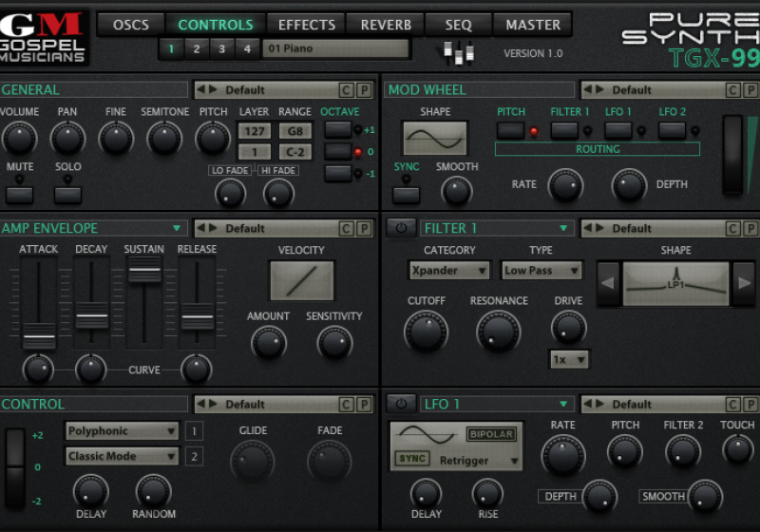The image size is (760, 532).
Task: Toggle the Mute button in General
Action: 19,194
